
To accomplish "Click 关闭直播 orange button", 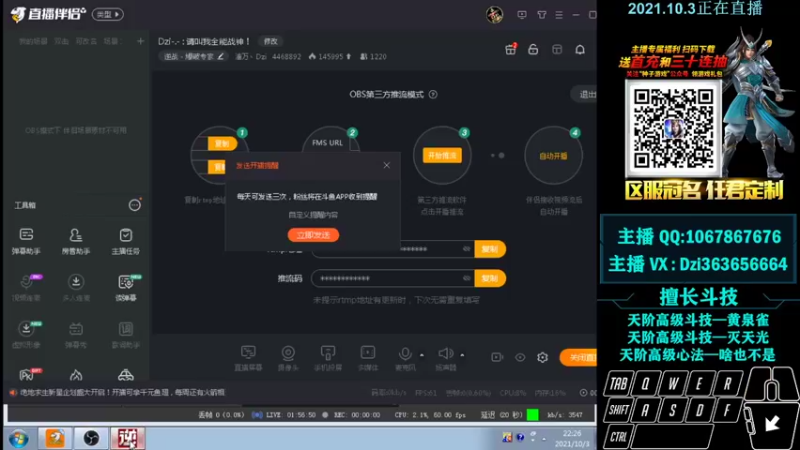I will (579, 357).
